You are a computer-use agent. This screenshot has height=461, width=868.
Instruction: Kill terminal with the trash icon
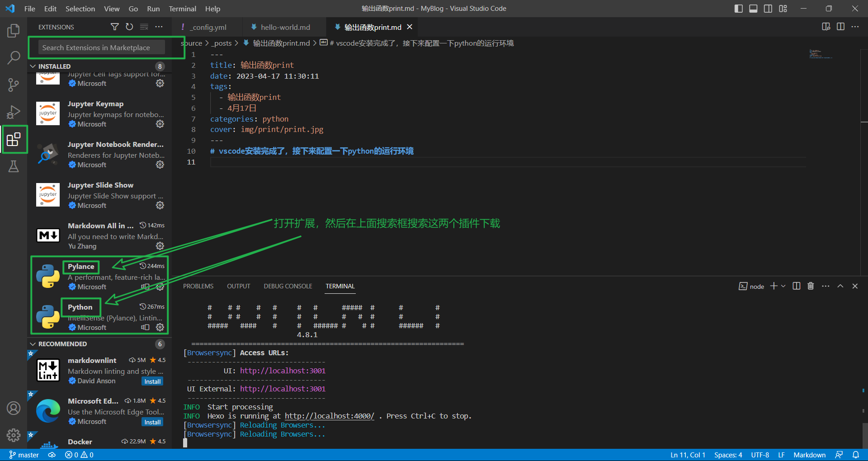(811, 286)
